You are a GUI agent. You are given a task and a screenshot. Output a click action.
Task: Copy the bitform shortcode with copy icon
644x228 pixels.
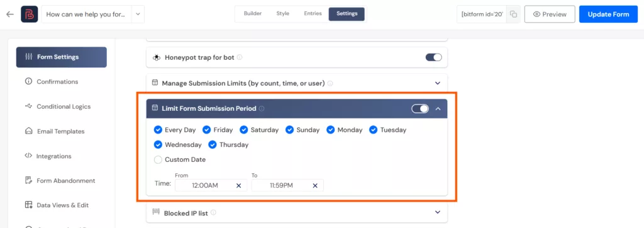tap(513, 14)
